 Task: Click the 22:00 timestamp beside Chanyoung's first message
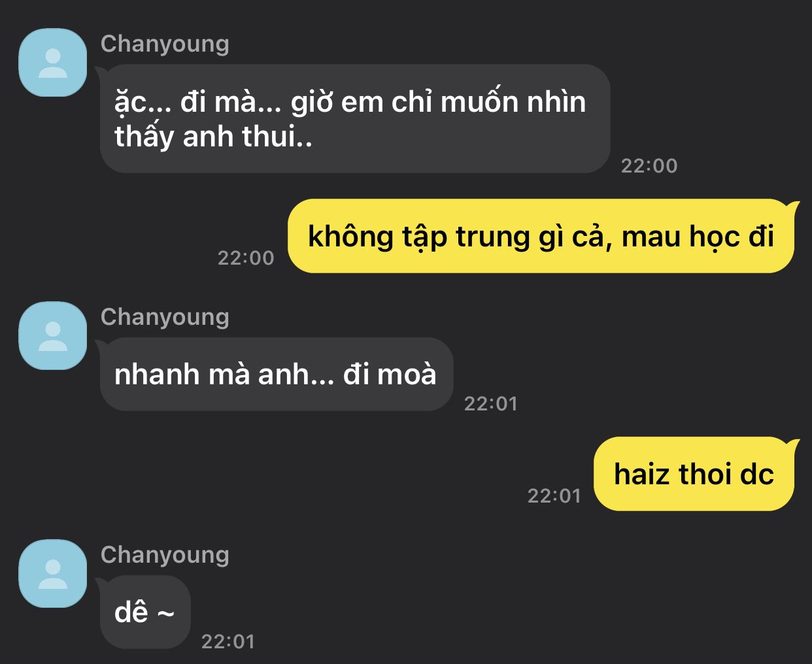649,165
